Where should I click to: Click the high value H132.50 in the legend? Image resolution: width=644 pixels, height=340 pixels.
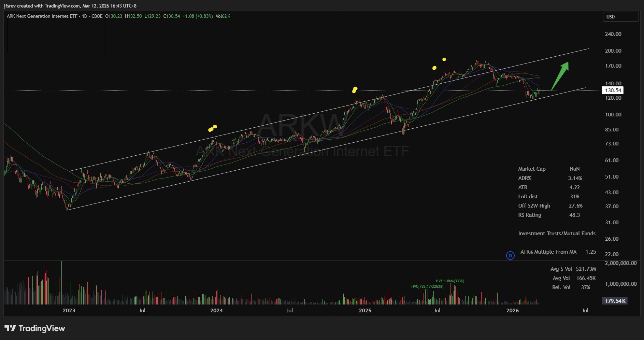[133, 16]
